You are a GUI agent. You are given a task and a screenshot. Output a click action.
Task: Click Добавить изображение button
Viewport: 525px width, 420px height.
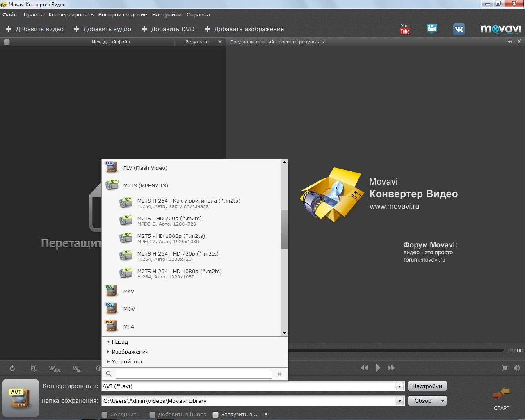(x=244, y=29)
